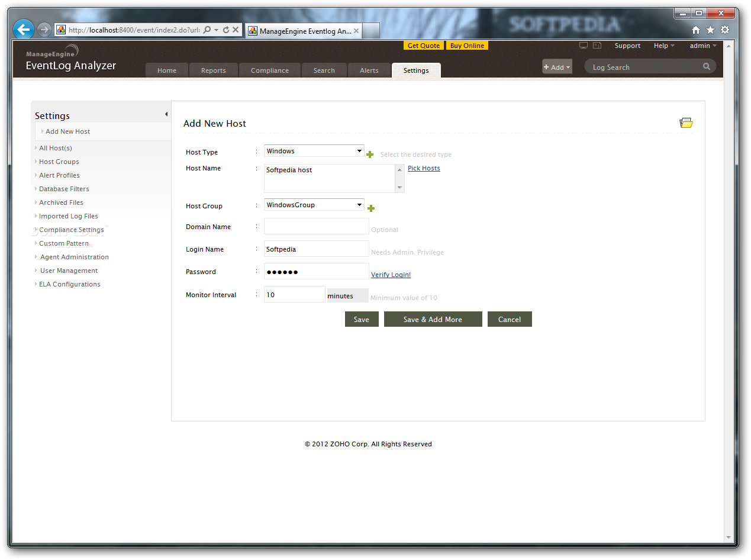The height and width of the screenshot is (560, 751).
Task: Open the Pick Hosts link
Action: (424, 168)
